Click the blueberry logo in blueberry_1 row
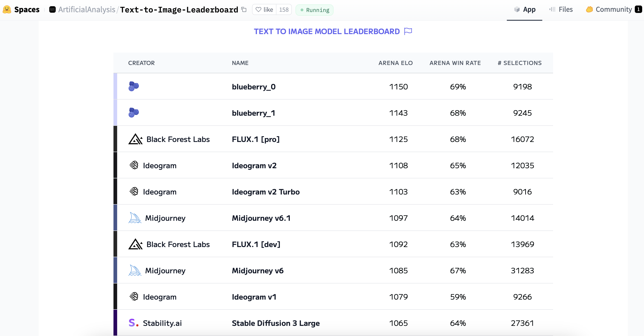This screenshot has width=644, height=336. tap(133, 113)
